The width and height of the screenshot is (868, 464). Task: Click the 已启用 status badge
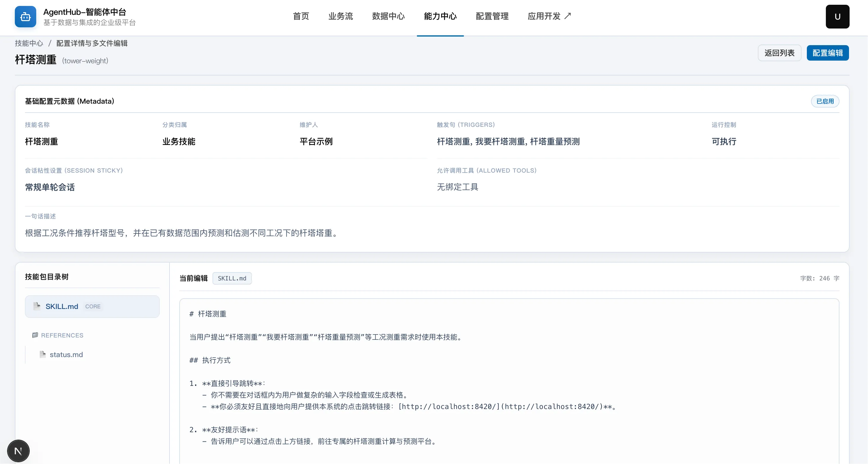click(x=825, y=101)
